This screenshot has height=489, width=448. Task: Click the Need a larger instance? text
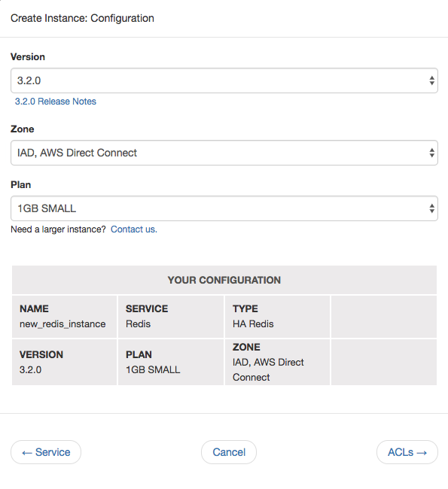point(59,229)
